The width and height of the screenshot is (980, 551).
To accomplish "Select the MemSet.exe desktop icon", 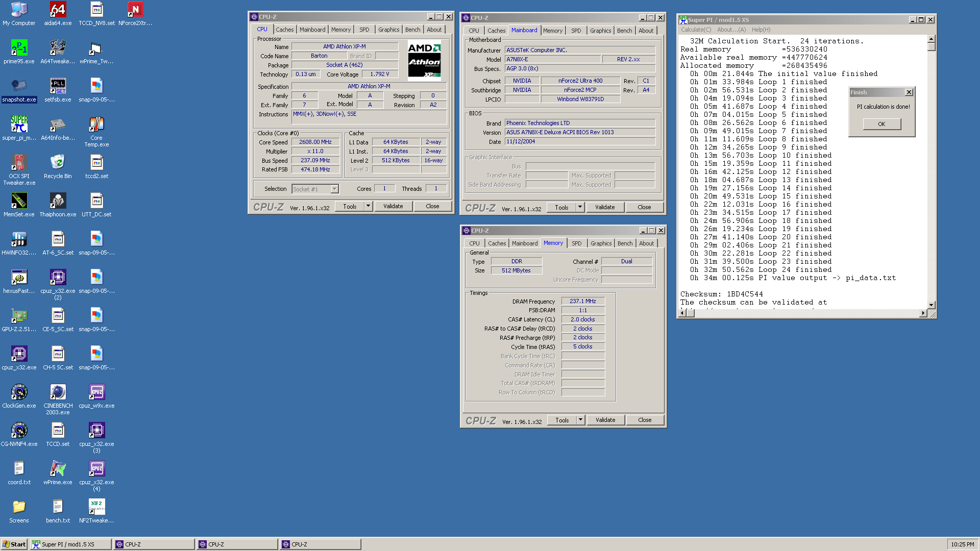I will pos(19,205).
